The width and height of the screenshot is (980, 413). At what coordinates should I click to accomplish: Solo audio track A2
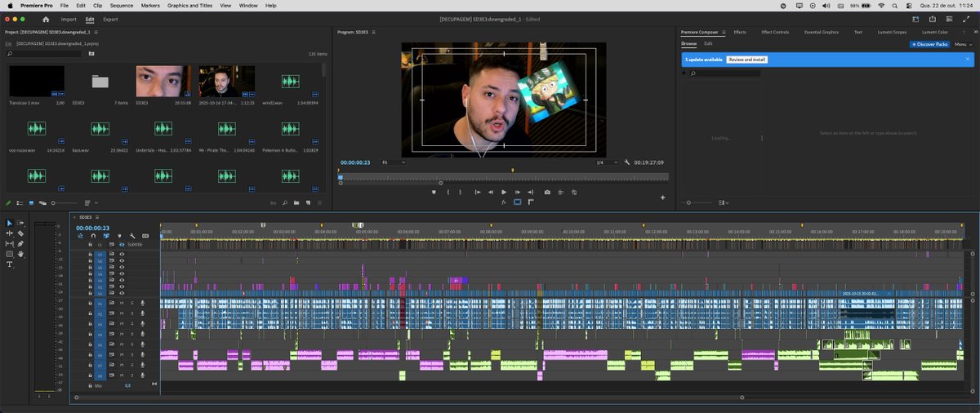coord(131,313)
